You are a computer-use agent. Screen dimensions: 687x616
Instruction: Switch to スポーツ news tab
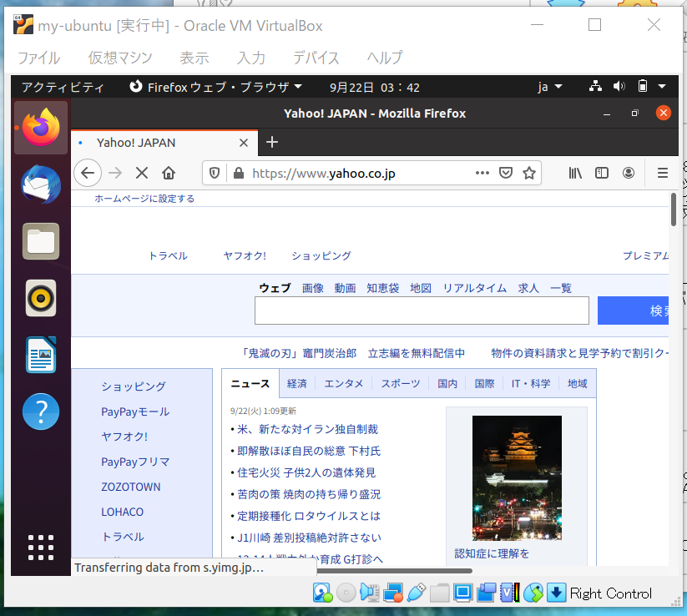[400, 383]
